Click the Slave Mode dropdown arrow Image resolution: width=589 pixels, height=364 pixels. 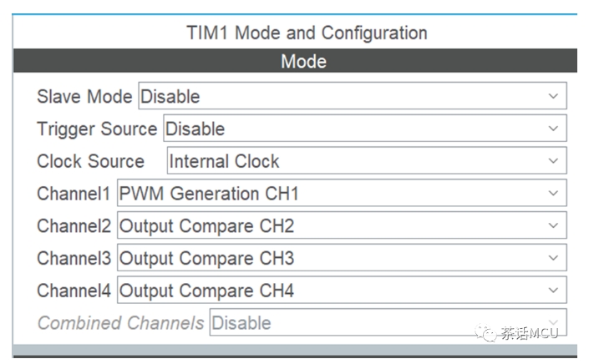point(553,96)
